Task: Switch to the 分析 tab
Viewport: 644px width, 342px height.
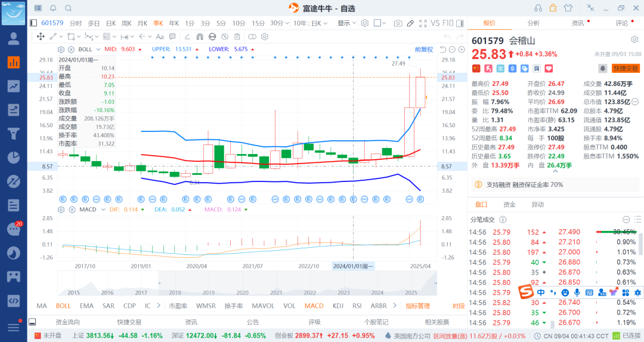Action: point(533,23)
